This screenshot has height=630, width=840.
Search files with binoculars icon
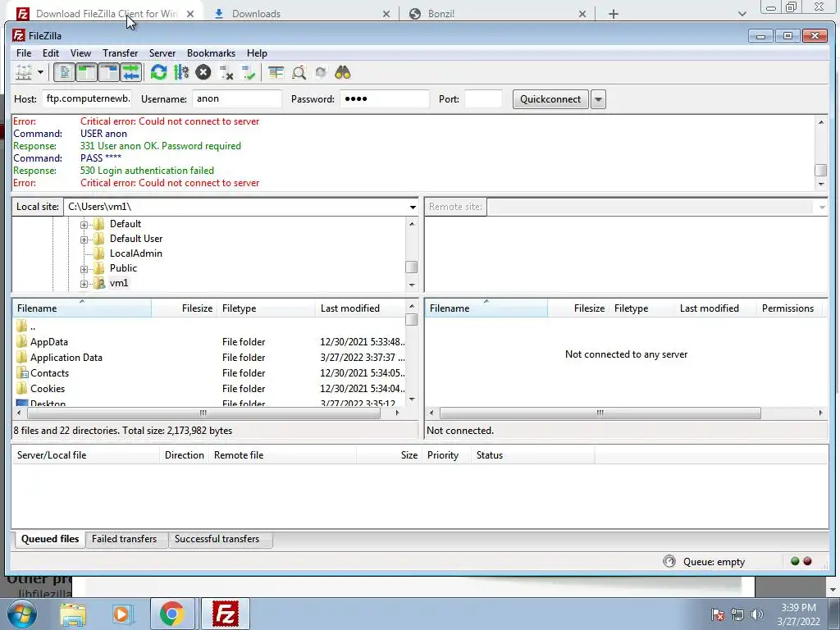[x=343, y=72]
